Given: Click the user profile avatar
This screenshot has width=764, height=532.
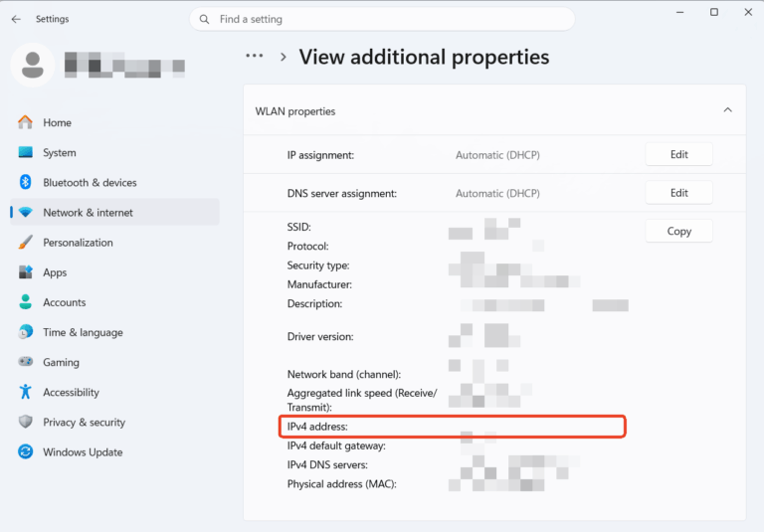Looking at the screenshot, I should click(33, 66).
